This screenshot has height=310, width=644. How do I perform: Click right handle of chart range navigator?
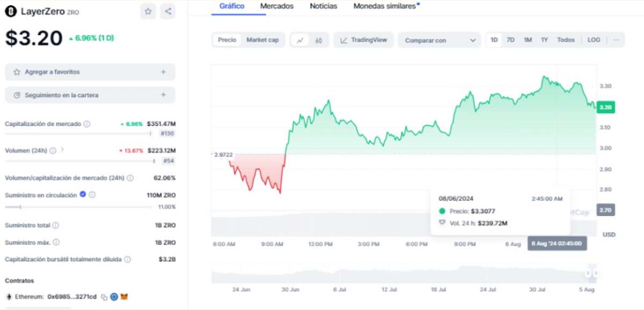point(596,273)
